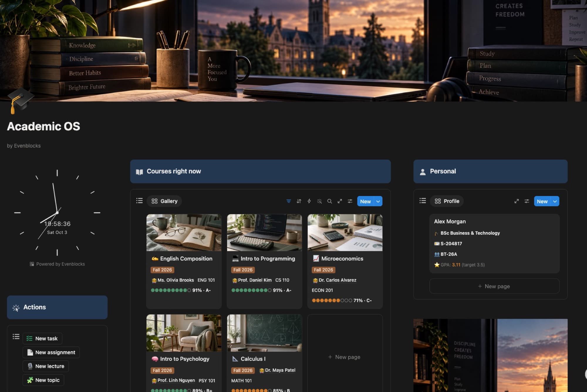Open the Calculus I course card thumbnail
The image size is (587, 392).
[264, 333]
